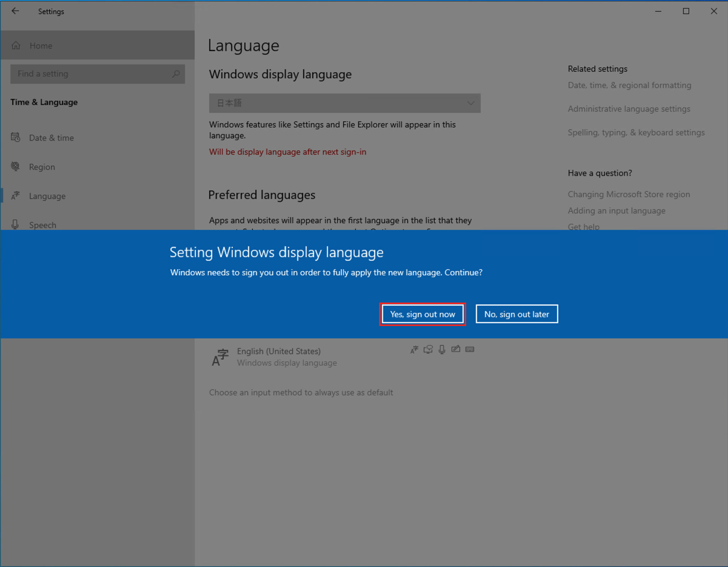Open Adding an input language help link
The width and height of the screenshot is (728, 567).
pyautogui.click(x=616, y=210)
